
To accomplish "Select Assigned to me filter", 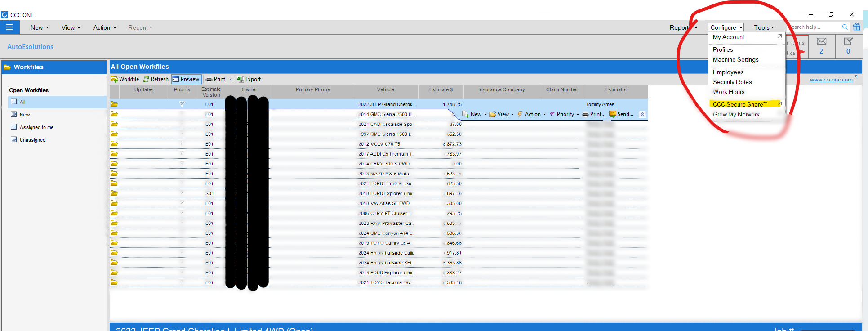I will point(36,127).
